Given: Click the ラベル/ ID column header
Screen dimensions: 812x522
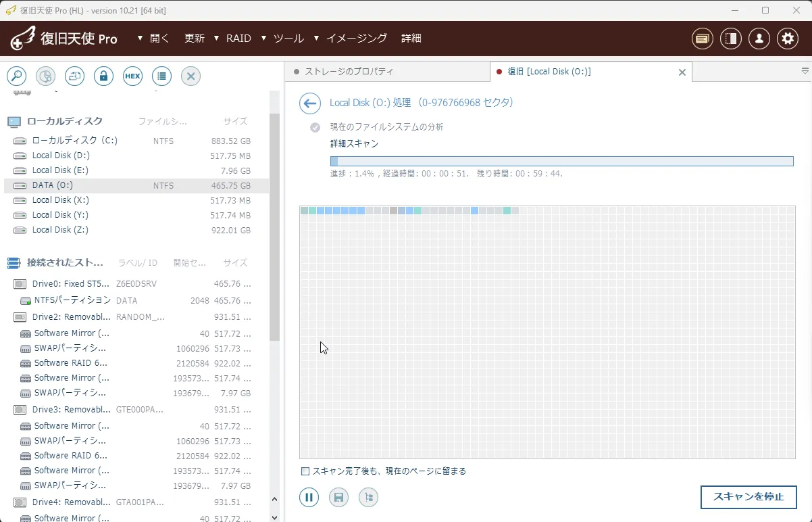Looking at the screenshot, I should pos(137,262).
